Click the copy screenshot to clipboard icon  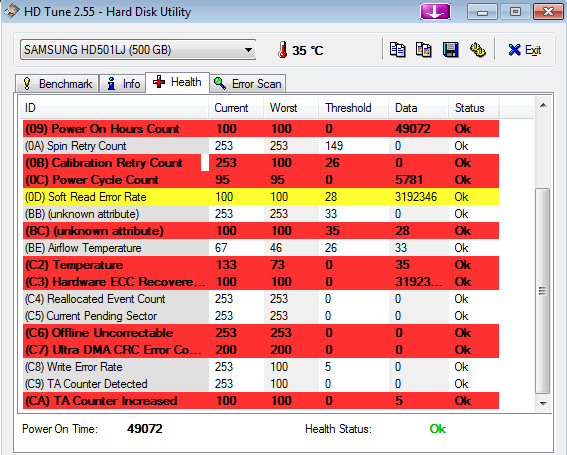tap(423, 50)
